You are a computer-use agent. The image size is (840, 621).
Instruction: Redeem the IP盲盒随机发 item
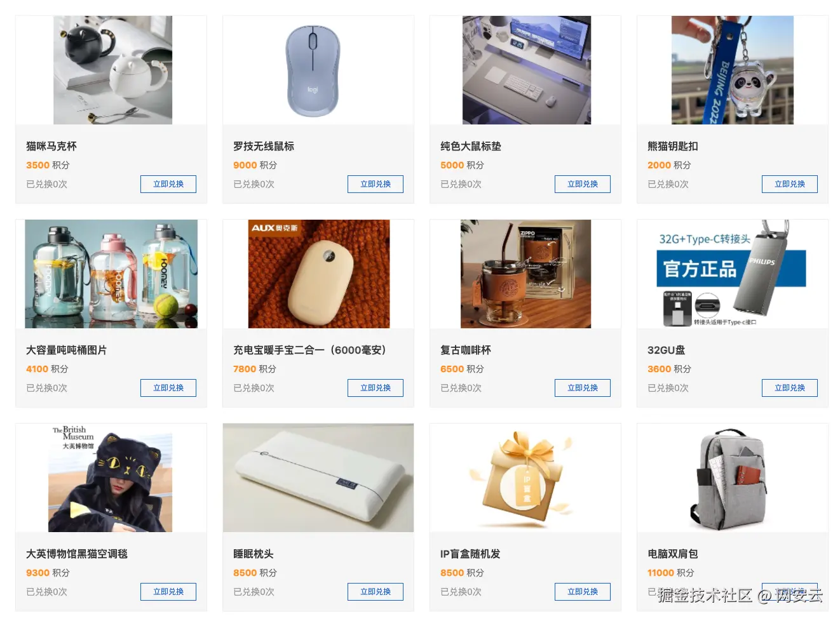point(583,592)
